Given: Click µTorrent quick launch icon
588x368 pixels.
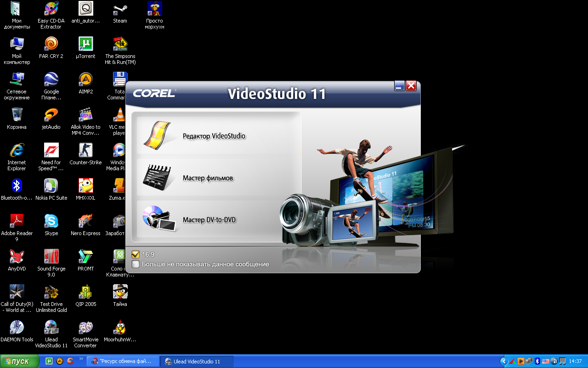Looking at the screenshot, I should pos(49,361).
